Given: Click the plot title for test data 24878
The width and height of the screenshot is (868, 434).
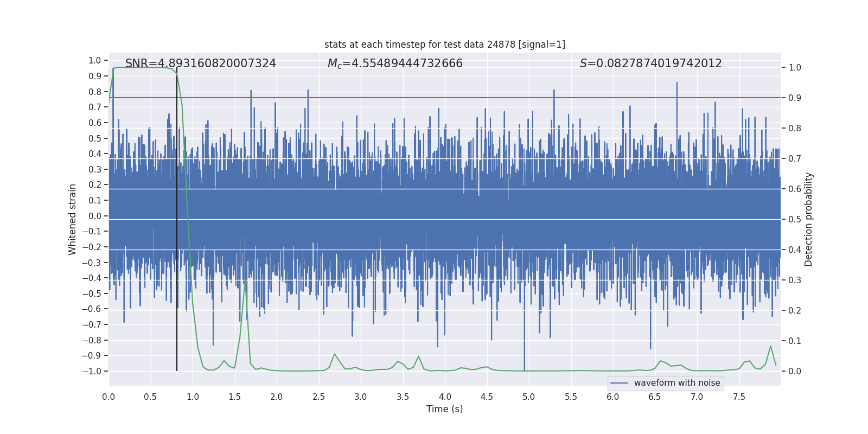Looking at the screenshot, I should (444, 44).
